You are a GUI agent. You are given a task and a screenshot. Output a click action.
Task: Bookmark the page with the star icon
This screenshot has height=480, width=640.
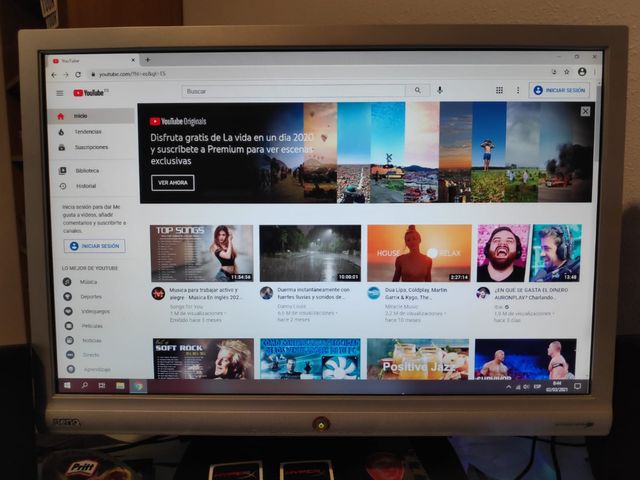567,72
